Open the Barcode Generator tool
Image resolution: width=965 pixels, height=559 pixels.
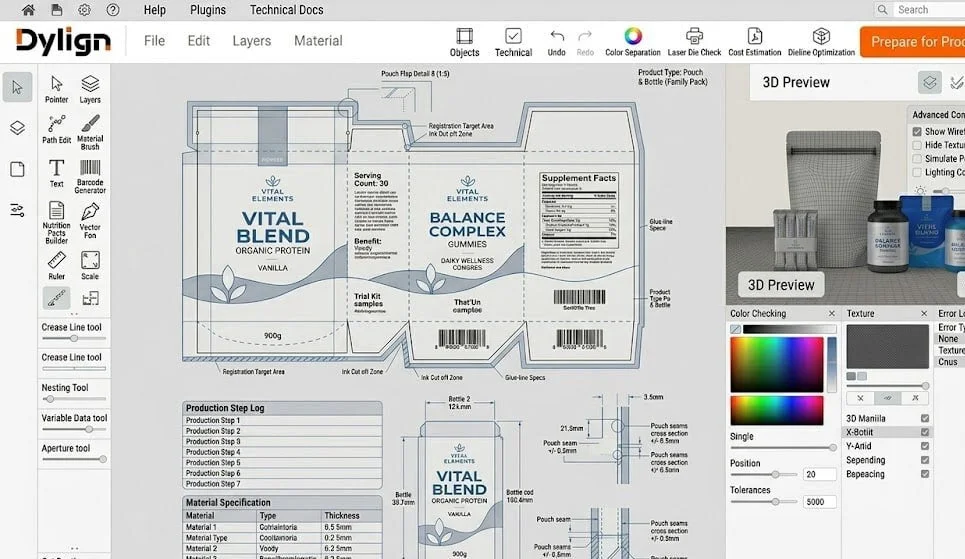pos(90,176)
